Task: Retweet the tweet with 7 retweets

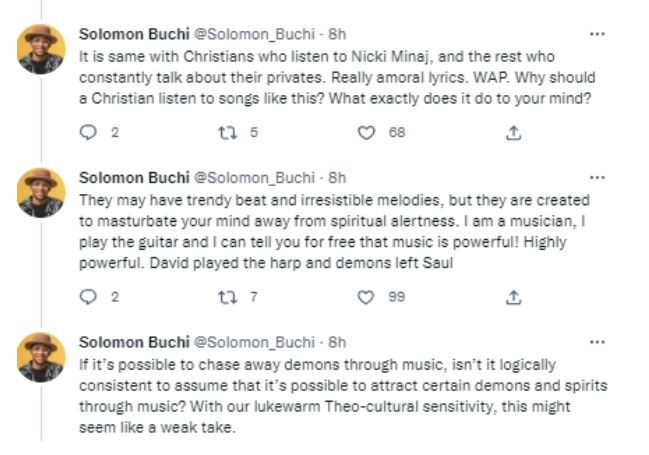Action: 227,297
